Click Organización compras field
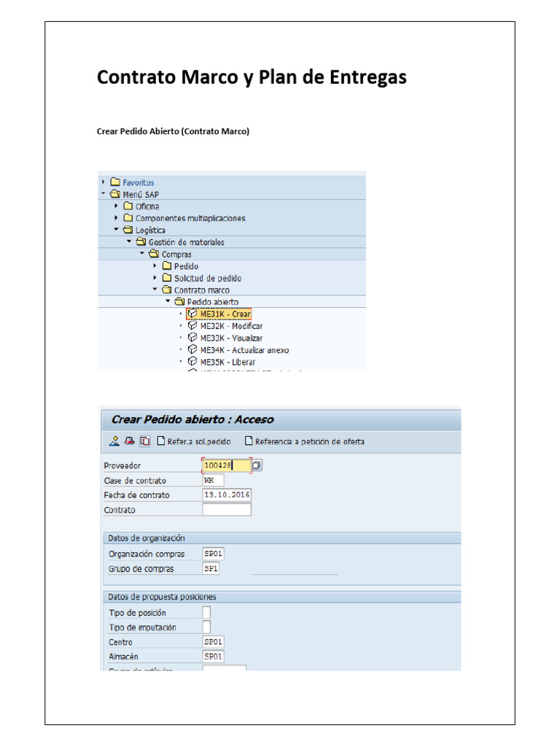The height and width of the screenshot is (747, 560). [x=213, y=554]
